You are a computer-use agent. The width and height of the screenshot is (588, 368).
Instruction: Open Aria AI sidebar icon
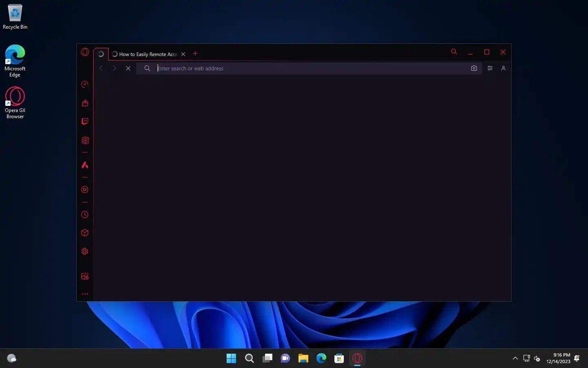(x=85, y=165)
